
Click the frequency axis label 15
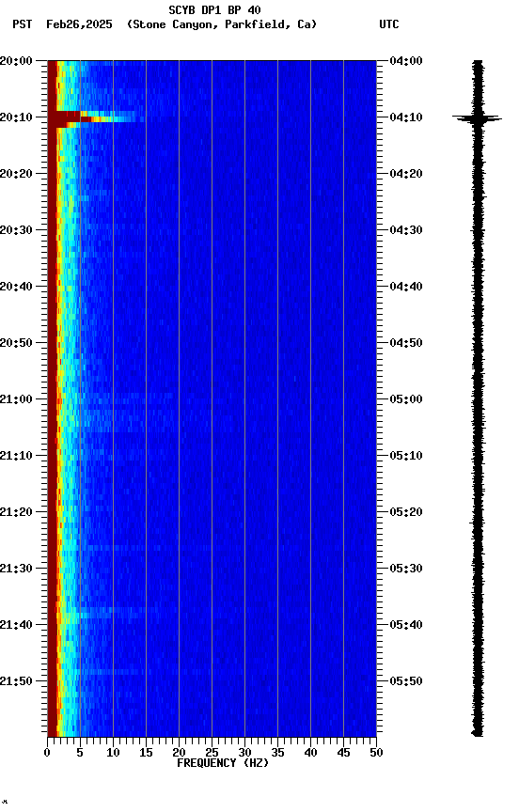[x=146, y=753]
